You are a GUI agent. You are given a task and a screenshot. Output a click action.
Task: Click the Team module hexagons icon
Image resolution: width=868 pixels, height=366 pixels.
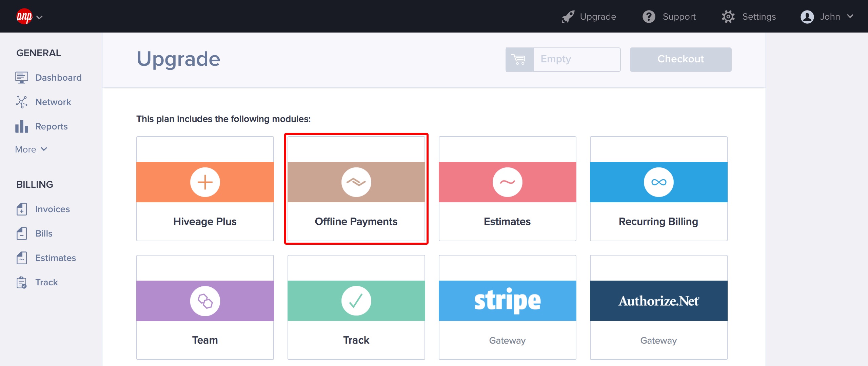205,301
